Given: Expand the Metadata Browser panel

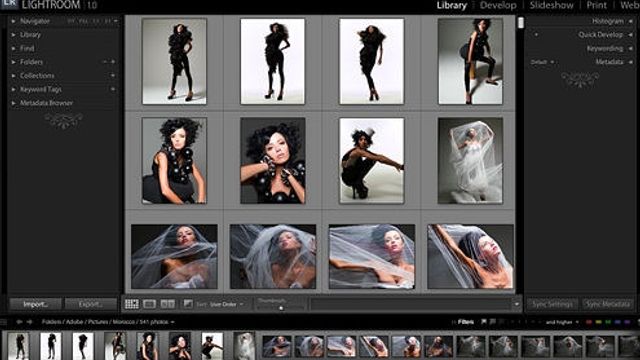Looking at the screenshot, I should [x=13, y=103].
